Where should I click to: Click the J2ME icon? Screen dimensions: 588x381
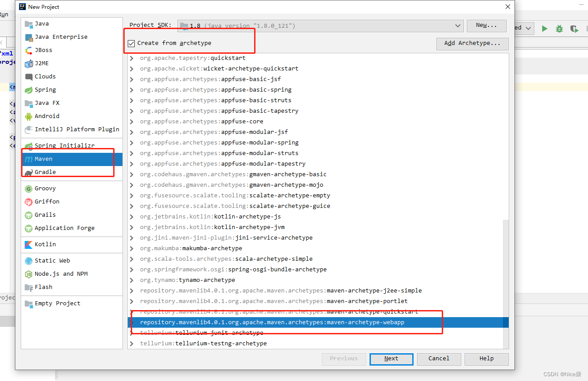(x=29, y=63)
